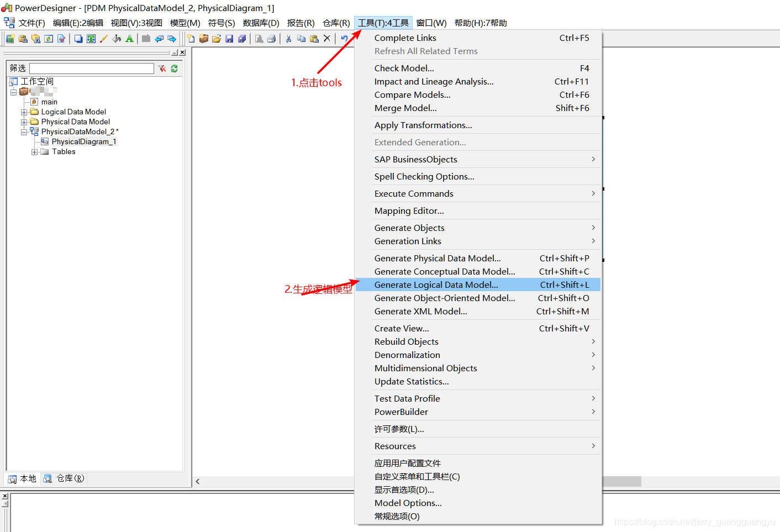Select the main tree item
The width and height of the screenshot is (780, 532).
49,102
